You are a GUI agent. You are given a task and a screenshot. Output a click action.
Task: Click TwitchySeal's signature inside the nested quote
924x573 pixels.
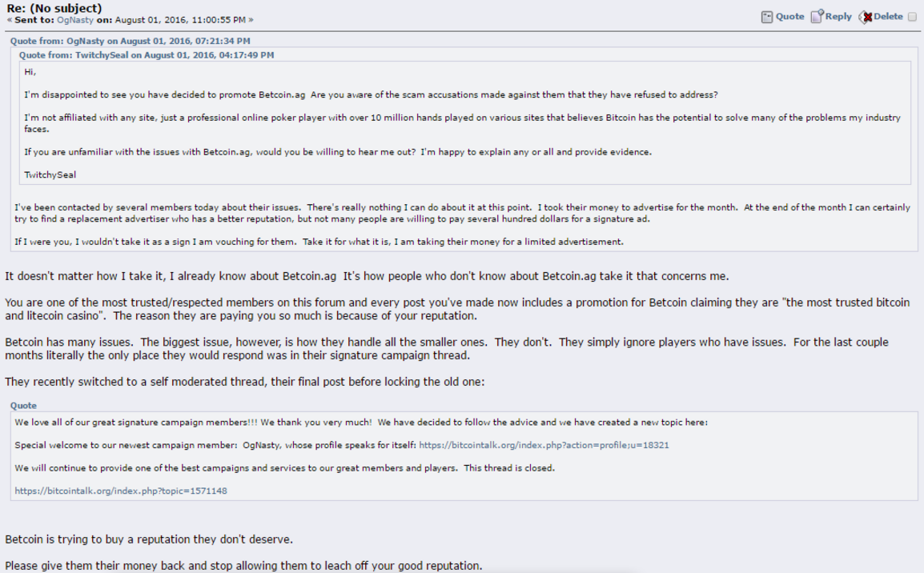(50, 175)
